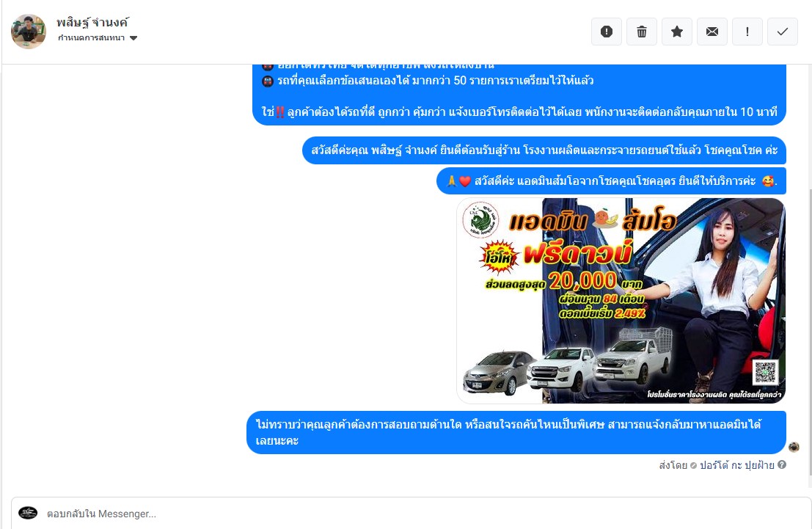The image size is (812, 529).
Task: Click the seen-by avatar beside the last message
Action: click(x=794, y=447)
